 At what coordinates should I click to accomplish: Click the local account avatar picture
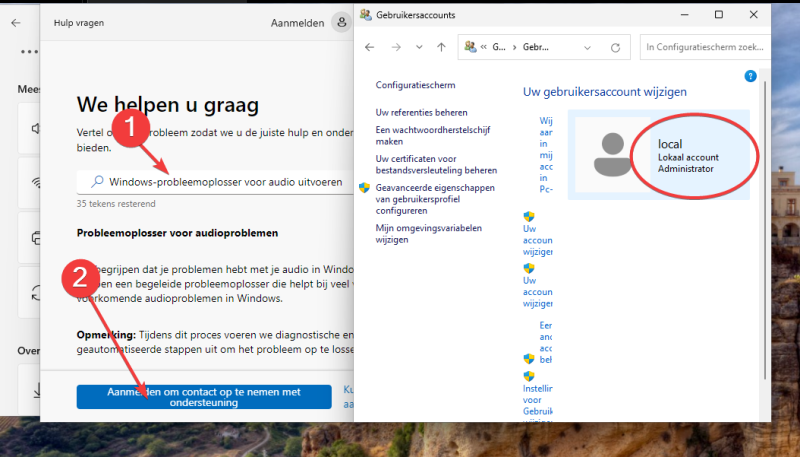(606, 155)
